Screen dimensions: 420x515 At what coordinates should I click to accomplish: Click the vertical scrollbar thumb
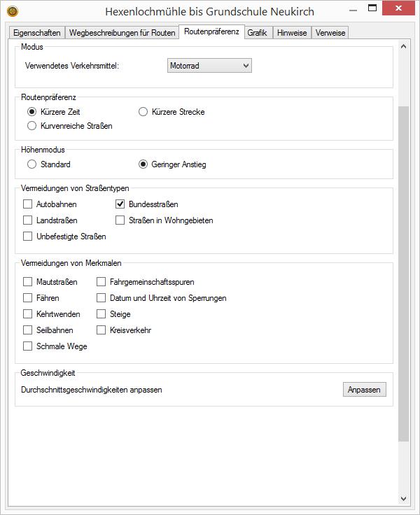pyautogui.click(x=403, y=273)
